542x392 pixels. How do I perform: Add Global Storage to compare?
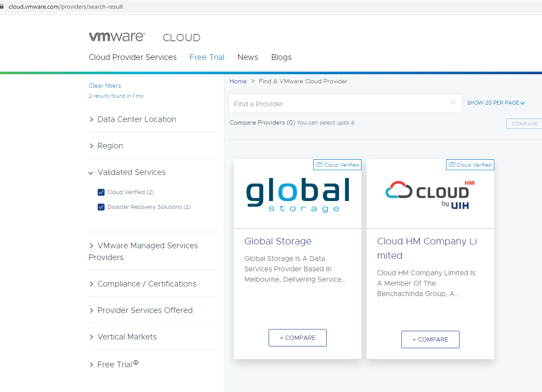click(298, 338)
